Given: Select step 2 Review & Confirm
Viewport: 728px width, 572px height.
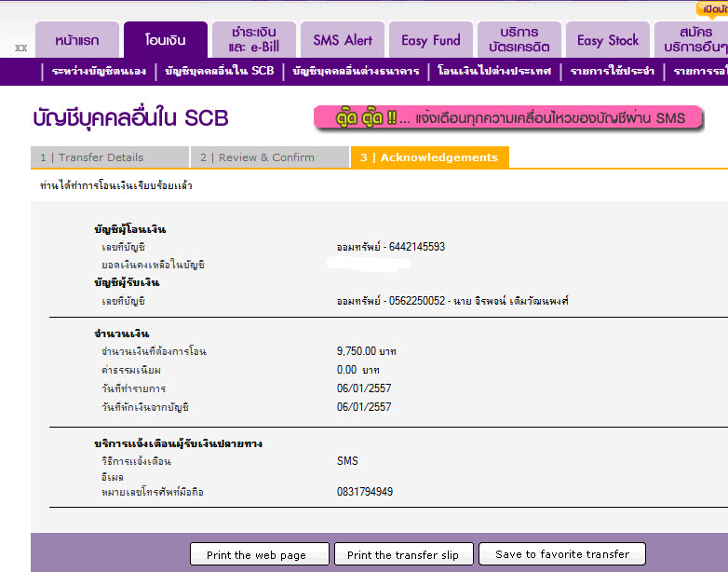Looking at the screenshot, I should pyautogui.click(x=270, y=157).
